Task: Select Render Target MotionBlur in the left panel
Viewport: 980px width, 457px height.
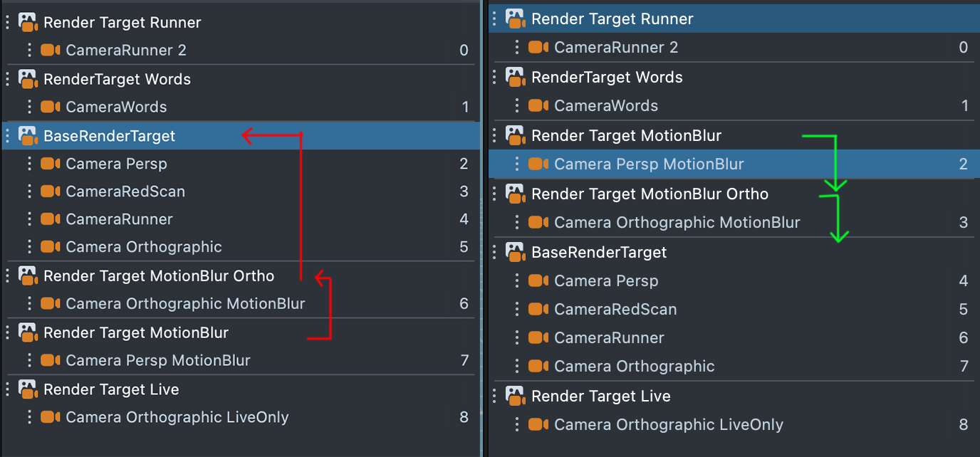Action: pos(135,333)
